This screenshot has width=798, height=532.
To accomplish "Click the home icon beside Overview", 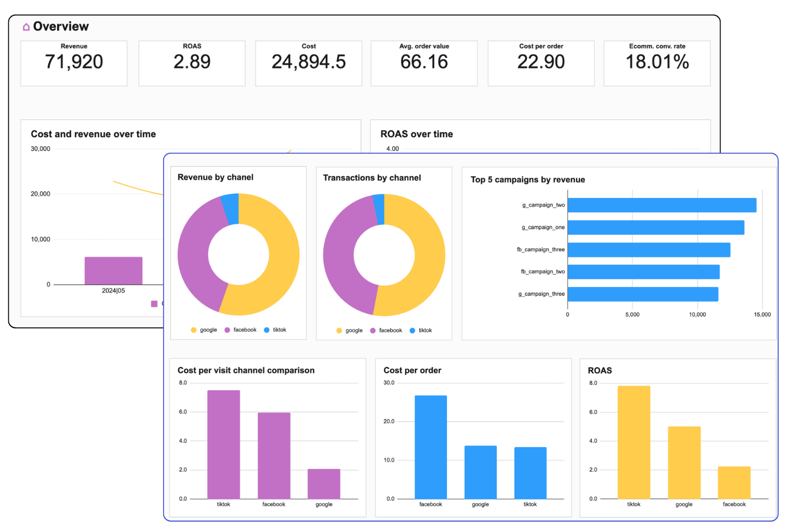I will click(26, 27).
